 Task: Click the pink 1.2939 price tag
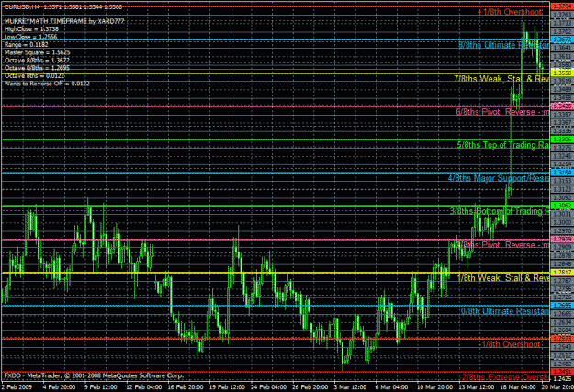(x=562, y=239)
